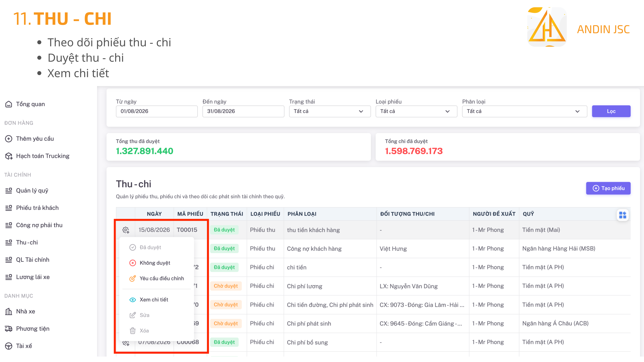Image resolution: width=644 pixels, height=362 pixels.
Task: Open the gear menu for row T00015
Action: [126, 230]
